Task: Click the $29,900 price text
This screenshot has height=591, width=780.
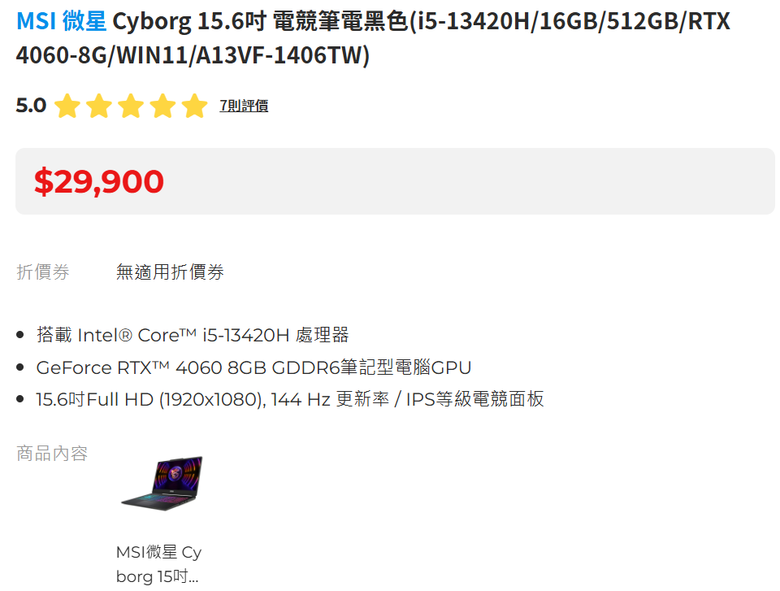Action: pos(99,181)
